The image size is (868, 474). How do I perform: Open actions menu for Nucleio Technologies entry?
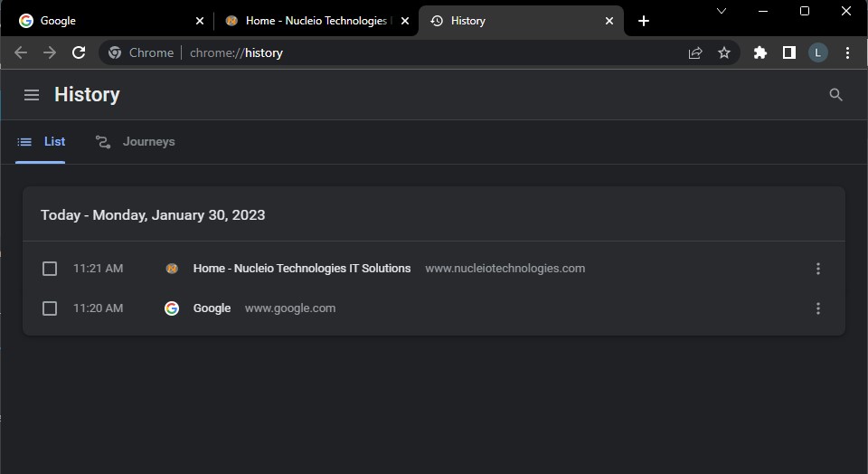[x=818, y=269]
